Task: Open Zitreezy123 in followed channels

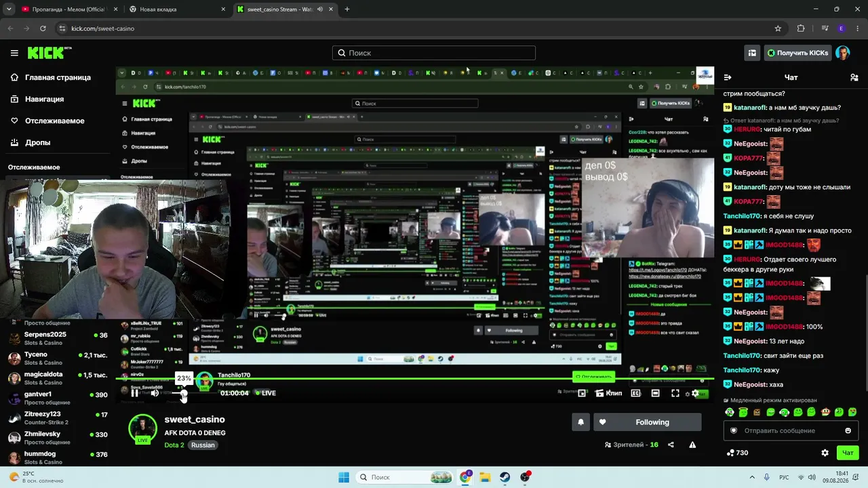Action: point(58,418)
